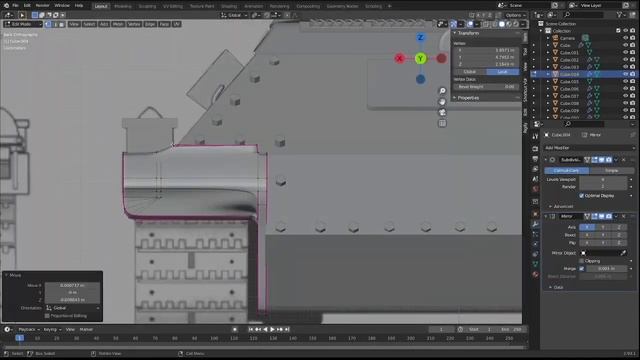Hide Cube.001 with its eye icon
This screenshot has height=360, width=640.
(625, 52)
